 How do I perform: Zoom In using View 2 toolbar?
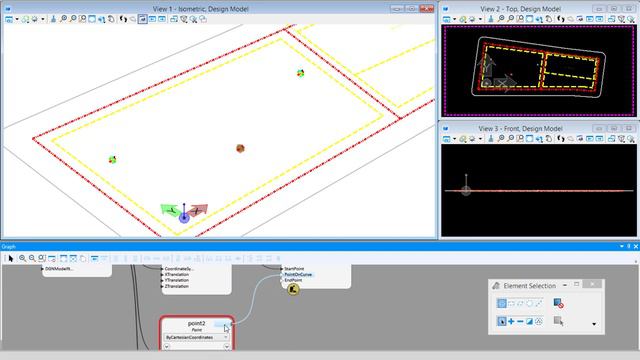pyautogui.click(x=501, y=19)
